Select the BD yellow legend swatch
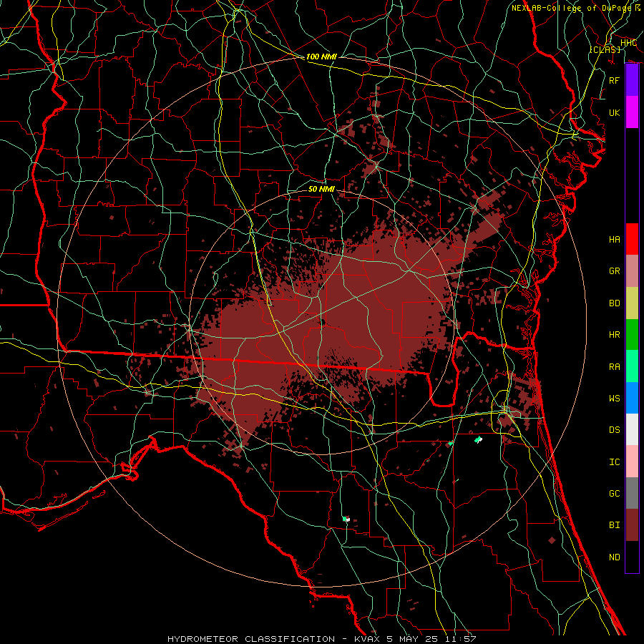 click(632, 303)
